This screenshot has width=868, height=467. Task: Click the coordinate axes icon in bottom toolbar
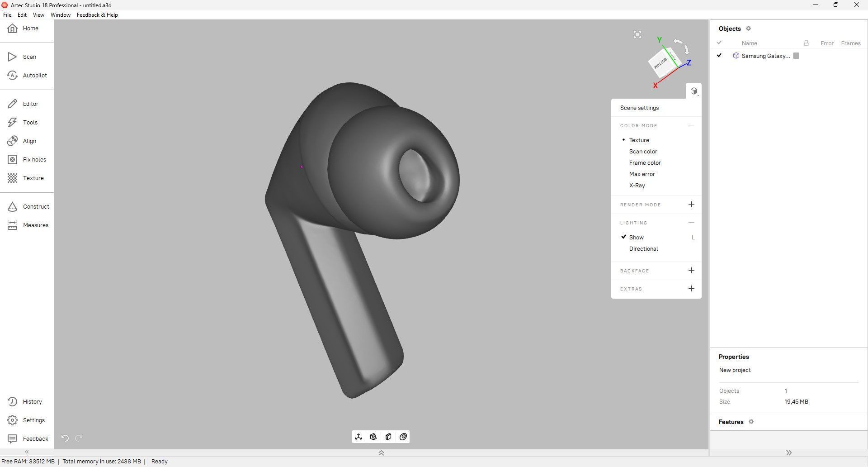pyautogui.click(x=359, y=437)
